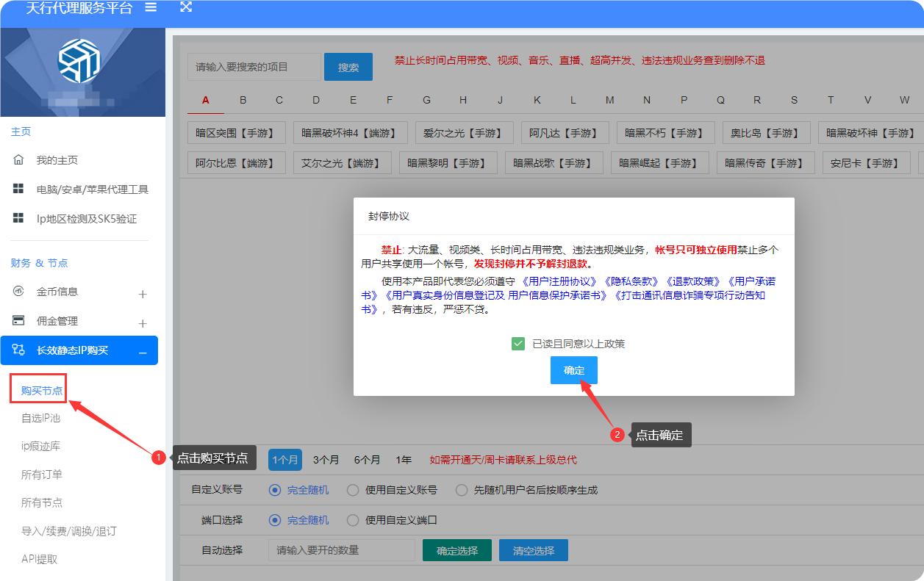Expand 金币信息 with the plus sign
The width and height of the screenshot is (924, 581).
[143, 294]
